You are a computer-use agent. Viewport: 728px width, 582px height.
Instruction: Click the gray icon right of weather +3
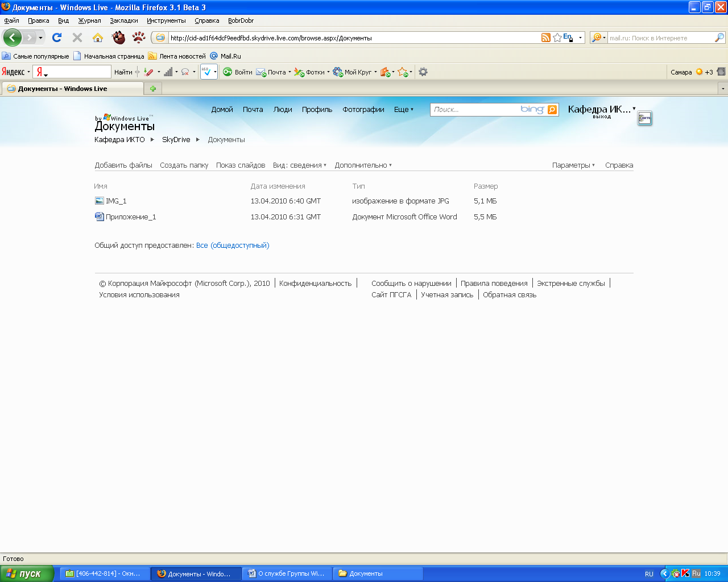721,72
